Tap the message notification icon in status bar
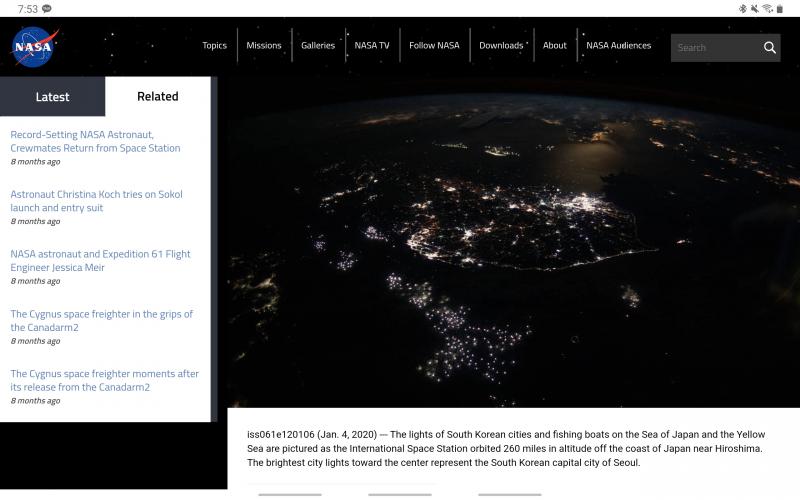Screen dimensions: 800x500 tap(47, 8)
